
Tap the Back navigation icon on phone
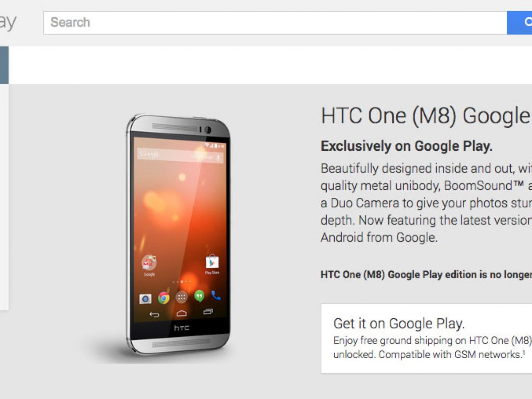tap(154, 315)
